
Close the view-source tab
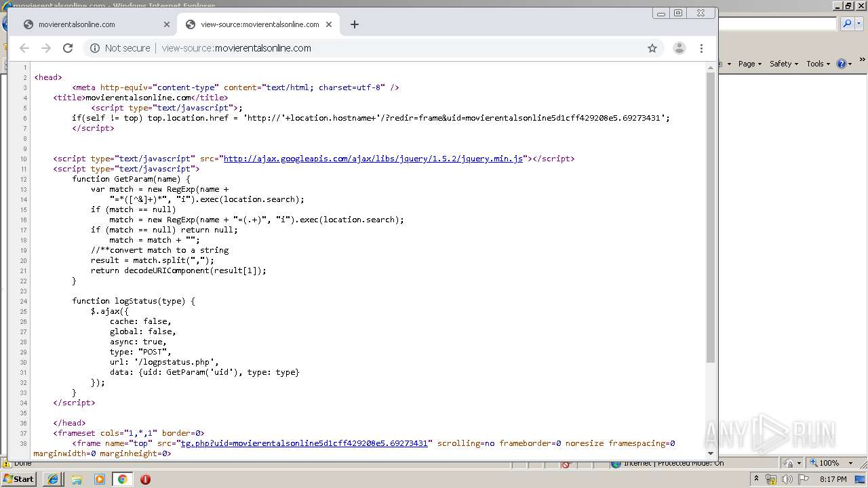(329, 24)
